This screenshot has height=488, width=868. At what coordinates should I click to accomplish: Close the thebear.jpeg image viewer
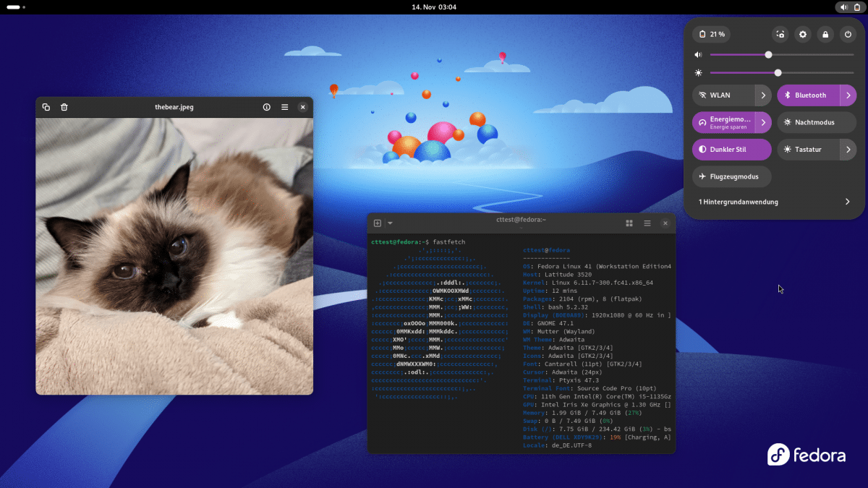pyautogui.click(x=303, y=107)
